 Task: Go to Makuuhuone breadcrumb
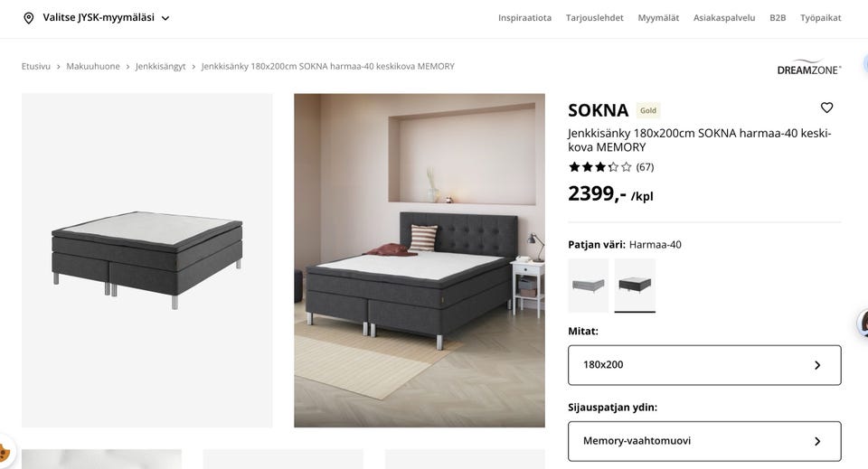pyautogui.click(x=93, y=66)
